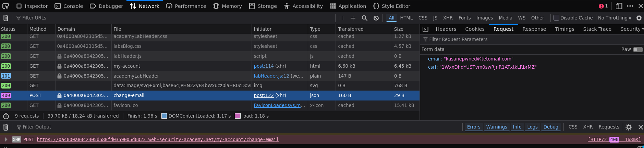Enable the Disable Cache checkbox

(x=557, y=18)
